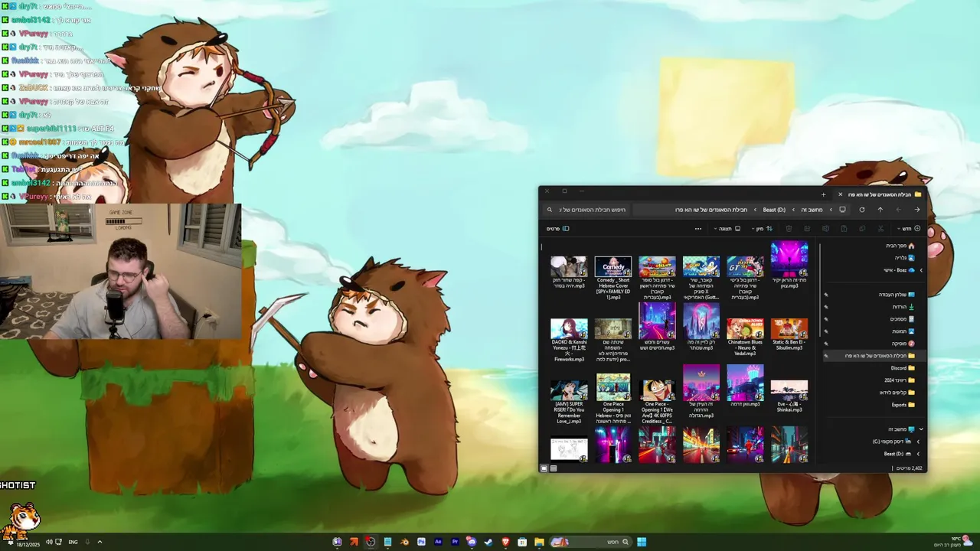Screen dimensions: 980x551
Task: Switch to OBS Studio in the taskbar
Action: tap(371, 542)
